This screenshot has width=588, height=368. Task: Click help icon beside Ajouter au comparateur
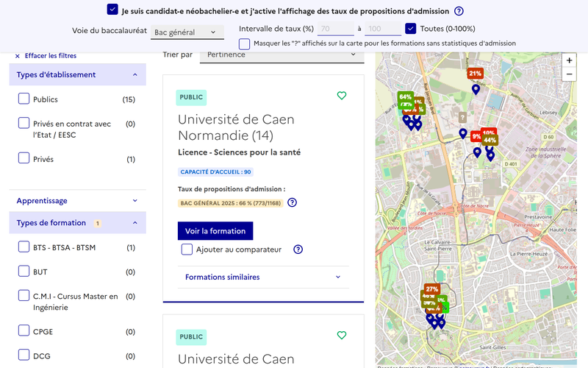click(x=298, y=250)
